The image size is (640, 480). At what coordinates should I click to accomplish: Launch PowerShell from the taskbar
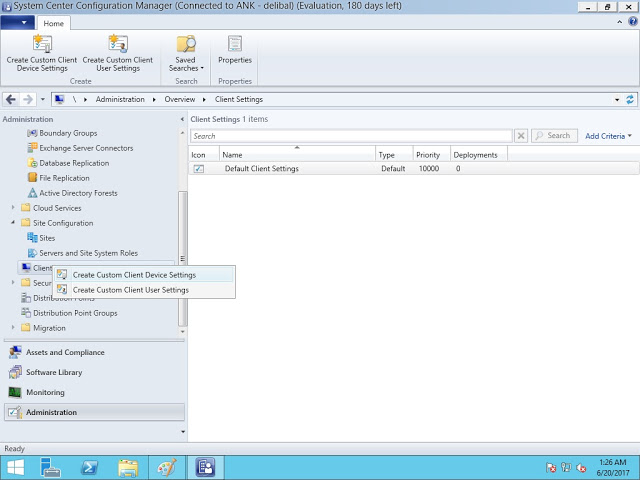89,467
